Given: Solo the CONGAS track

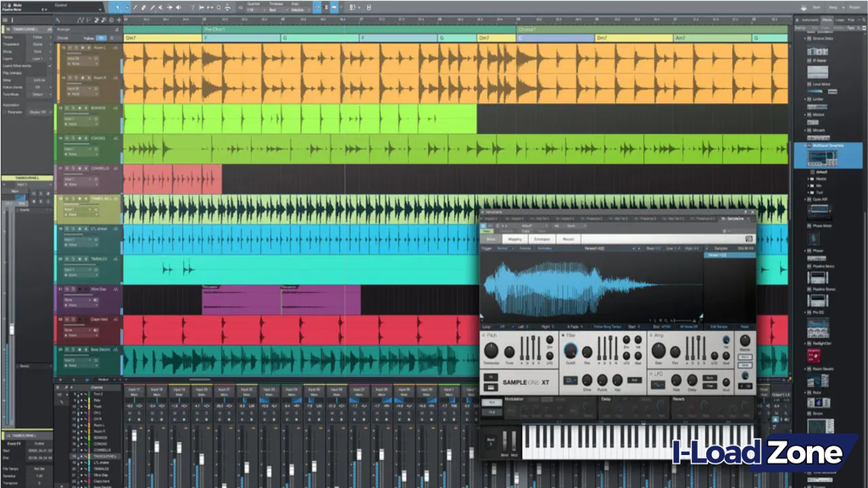Looking at the screenshot, I should 73,138.
